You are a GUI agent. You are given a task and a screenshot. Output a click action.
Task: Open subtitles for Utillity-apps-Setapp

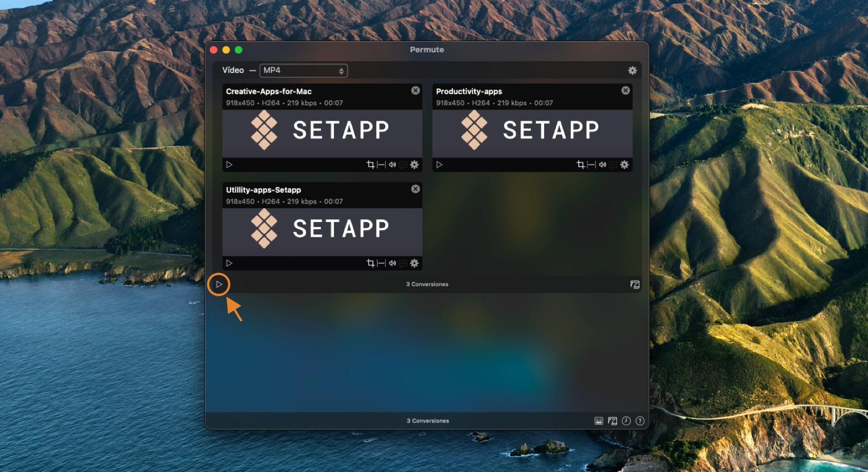[x=403, y=264]
